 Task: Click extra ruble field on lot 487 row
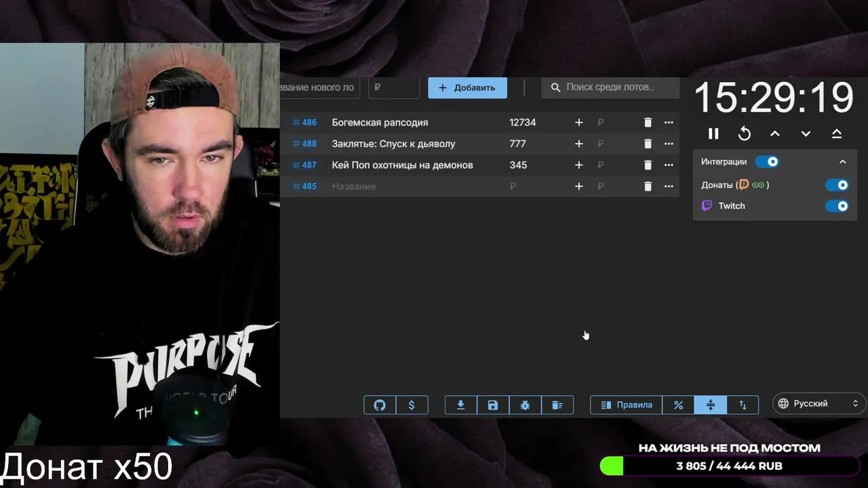click(x=614, y=165)
